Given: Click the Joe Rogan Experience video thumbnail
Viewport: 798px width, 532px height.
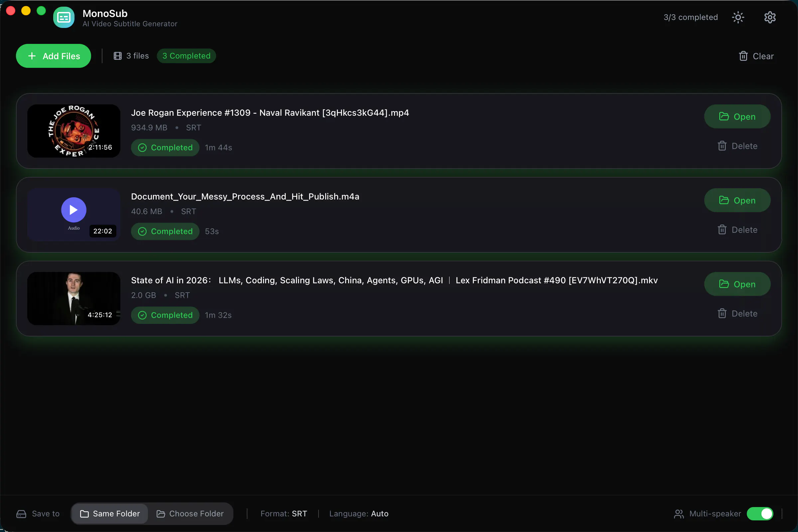Looking at the screenshot, I should tap(73, 131).
